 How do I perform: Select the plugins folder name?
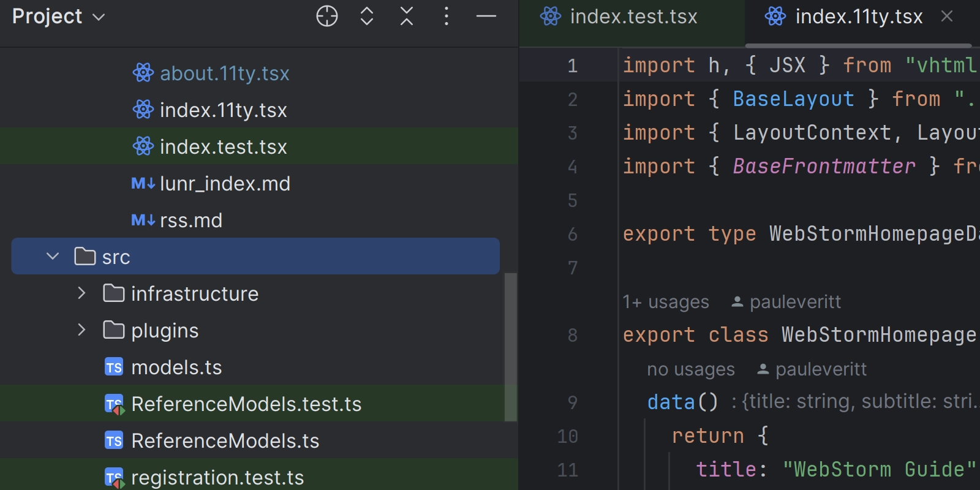165,331
